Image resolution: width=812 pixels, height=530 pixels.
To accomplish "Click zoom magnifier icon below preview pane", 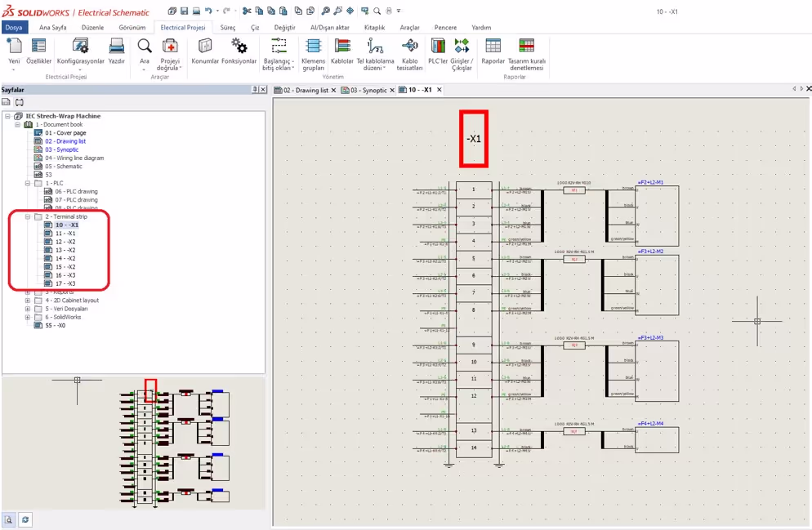I will coord(8,519).
